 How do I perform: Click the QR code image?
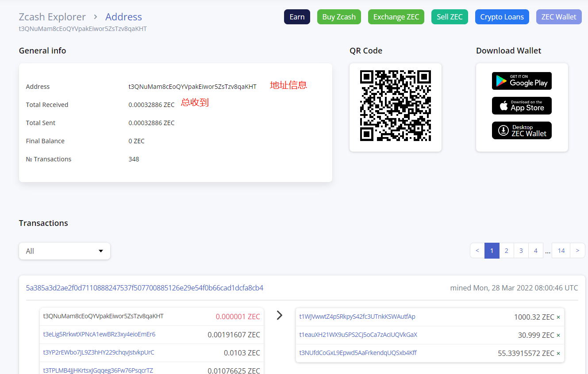pyautogui.click(x=395, y=106)
